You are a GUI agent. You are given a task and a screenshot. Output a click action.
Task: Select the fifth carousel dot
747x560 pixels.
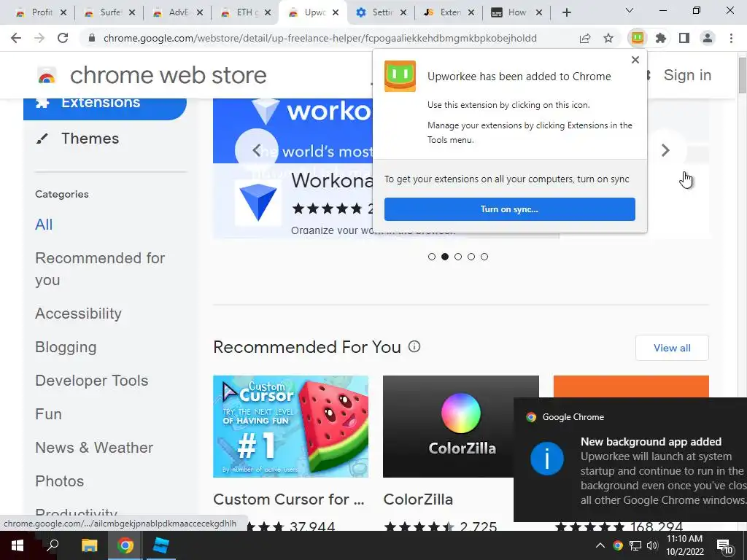coord(484,257)
